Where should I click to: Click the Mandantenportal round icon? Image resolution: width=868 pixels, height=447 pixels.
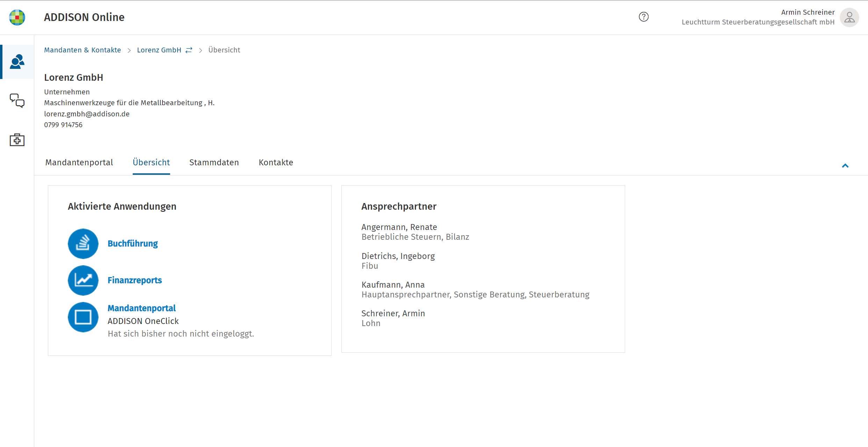tap(83, 317)
